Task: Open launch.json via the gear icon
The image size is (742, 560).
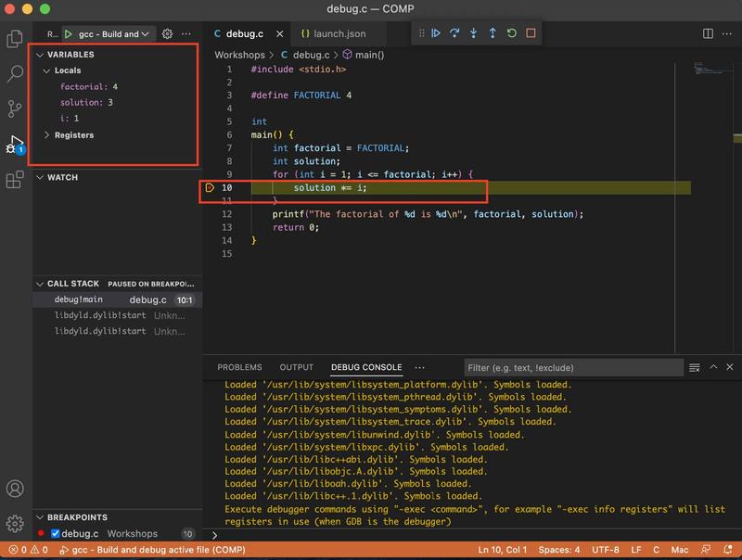Action: [168, 33]
